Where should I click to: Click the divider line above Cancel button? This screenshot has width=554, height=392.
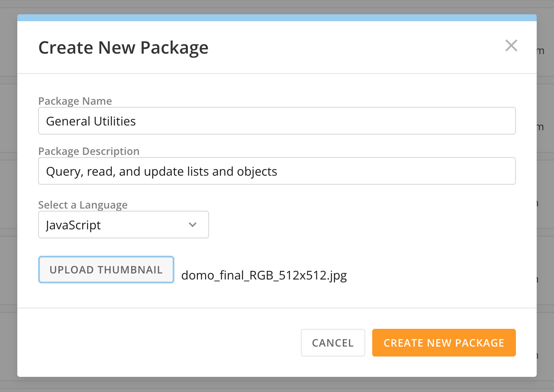(x=277, y=308)
